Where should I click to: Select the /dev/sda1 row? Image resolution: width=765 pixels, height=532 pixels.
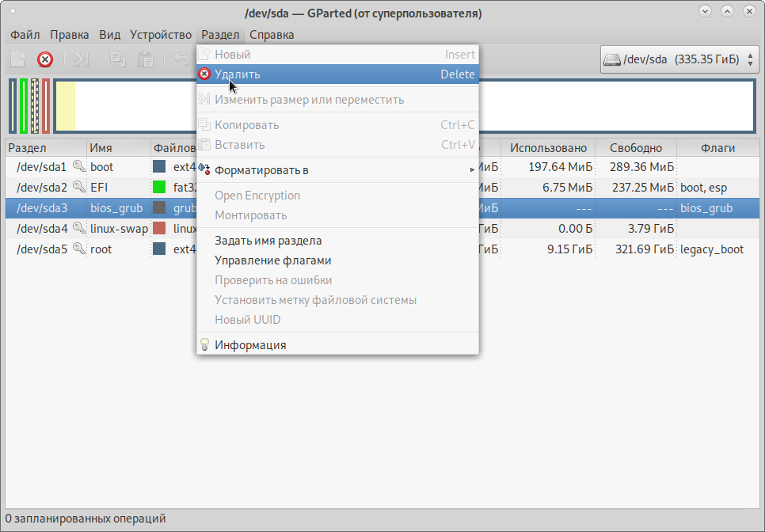point(382,167)
